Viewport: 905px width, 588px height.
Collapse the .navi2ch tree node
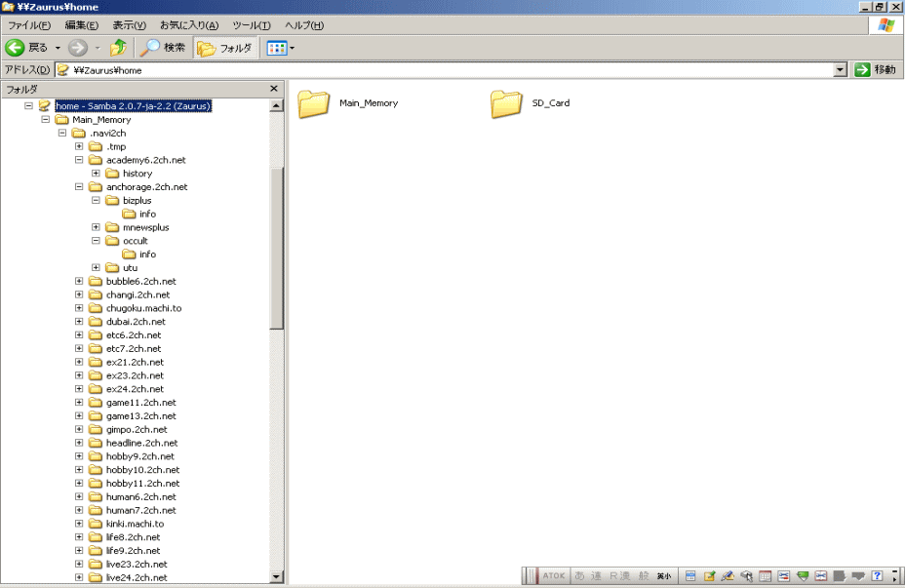click(62, 133)
